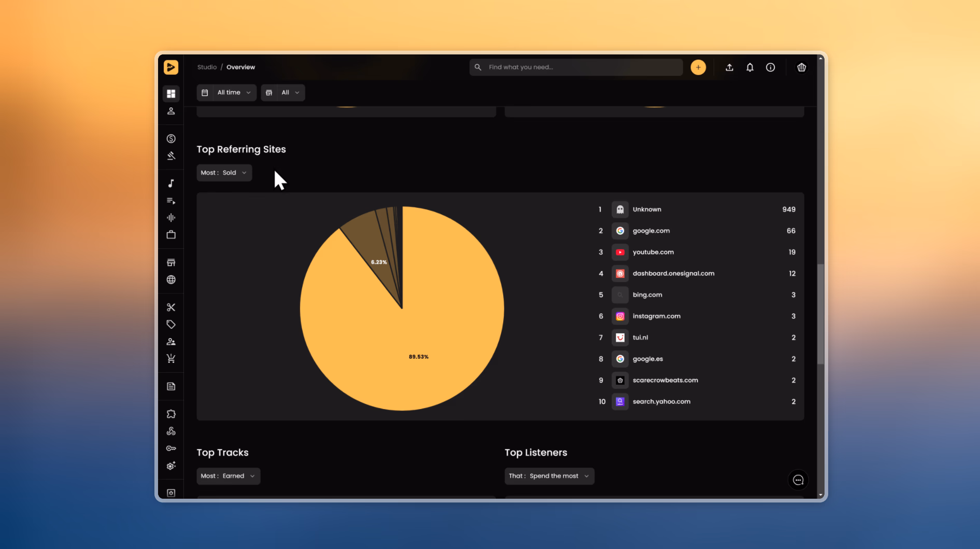The image size is (980, 549).
Task: Select the shopping cart icon in sidebar
Action: (x=171, y=358)
